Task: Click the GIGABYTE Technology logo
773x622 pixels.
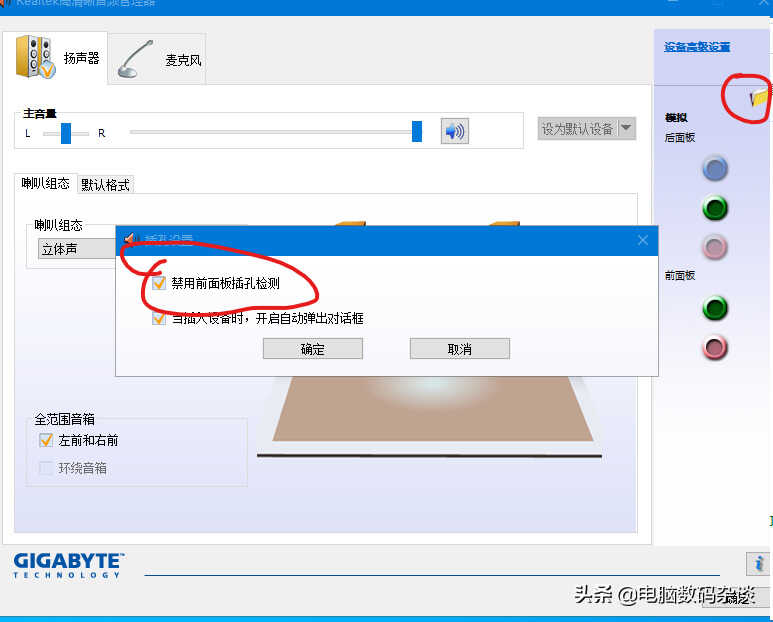Action: tap(69, 565)
